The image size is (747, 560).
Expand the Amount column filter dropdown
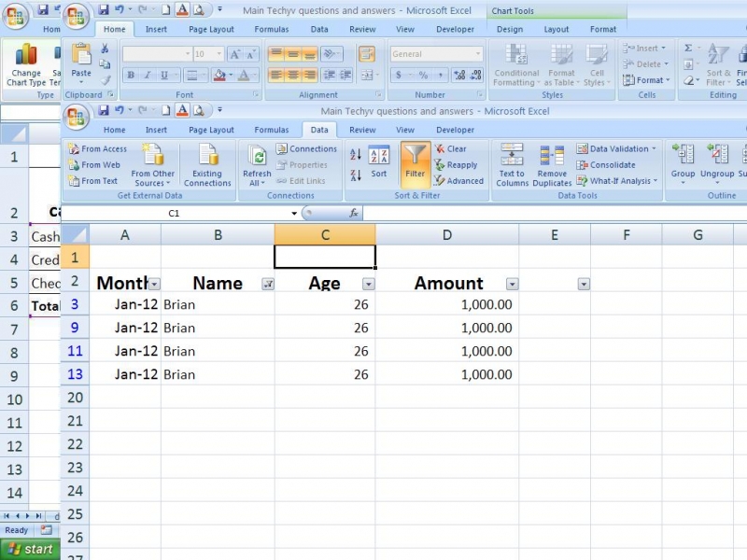click(x=512, y=285)
